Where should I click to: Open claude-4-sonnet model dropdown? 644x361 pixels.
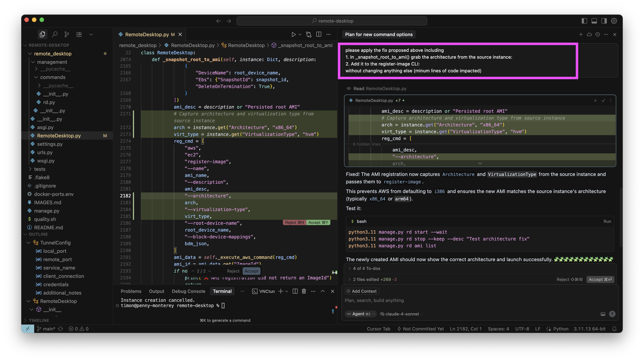point(402,314)
